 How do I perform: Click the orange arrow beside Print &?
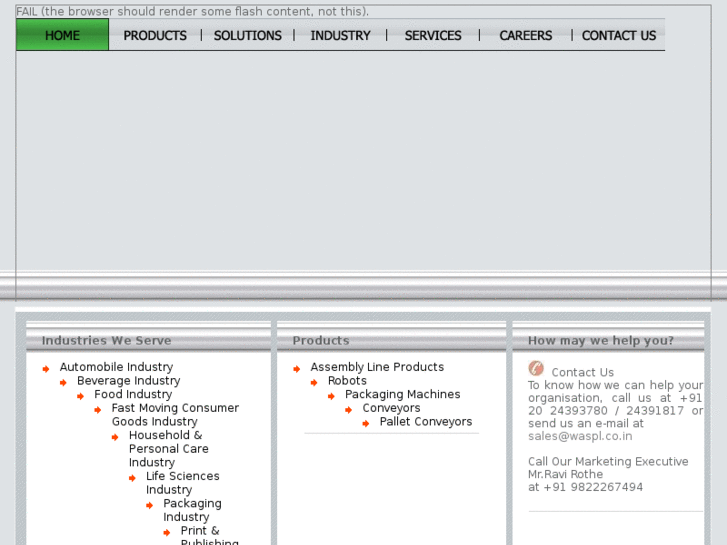166,532
